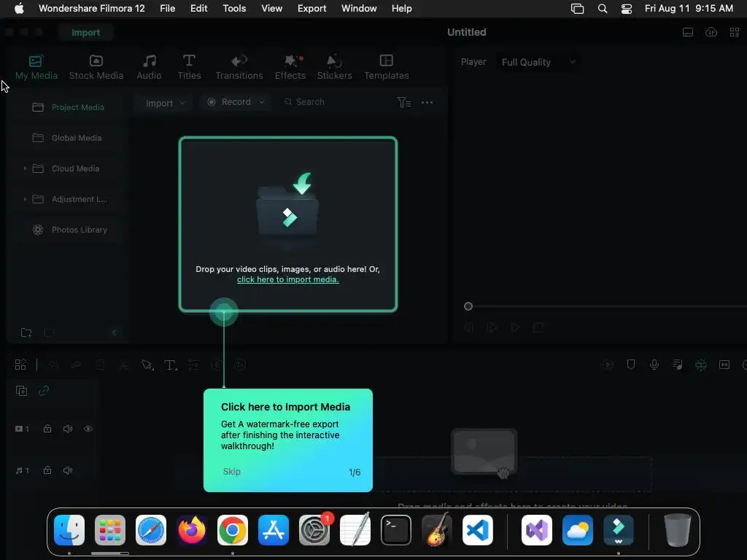This screenshot has width=747, height=560.
Task: Click the add track icon
Action: pyautogui.click(x=21, y=391)
